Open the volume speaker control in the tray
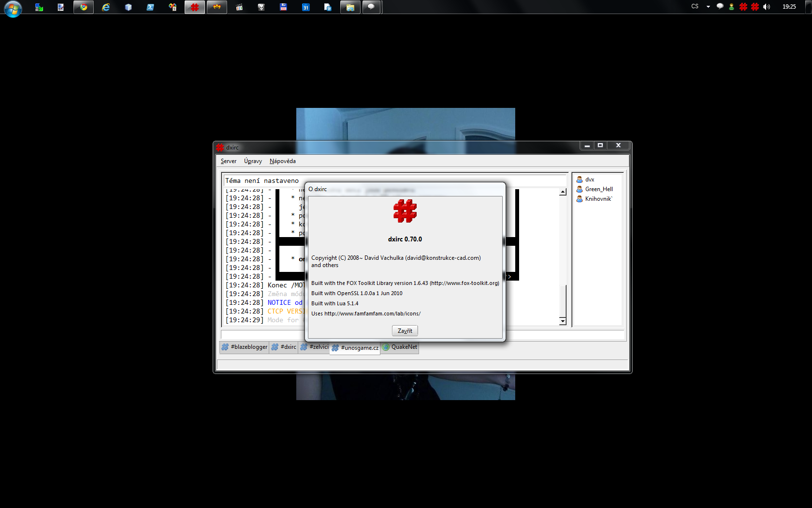This screenshot has width=812, height=508. [x=767, y=7]
